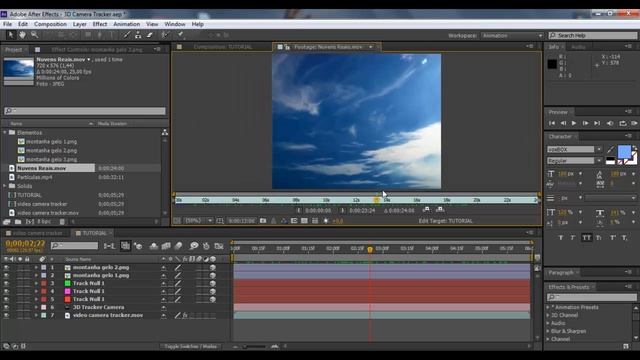Open Composition Mini-Flowchart icon
Image resolution: width=640 pixels, height=360 pixels.
point(109,246)
